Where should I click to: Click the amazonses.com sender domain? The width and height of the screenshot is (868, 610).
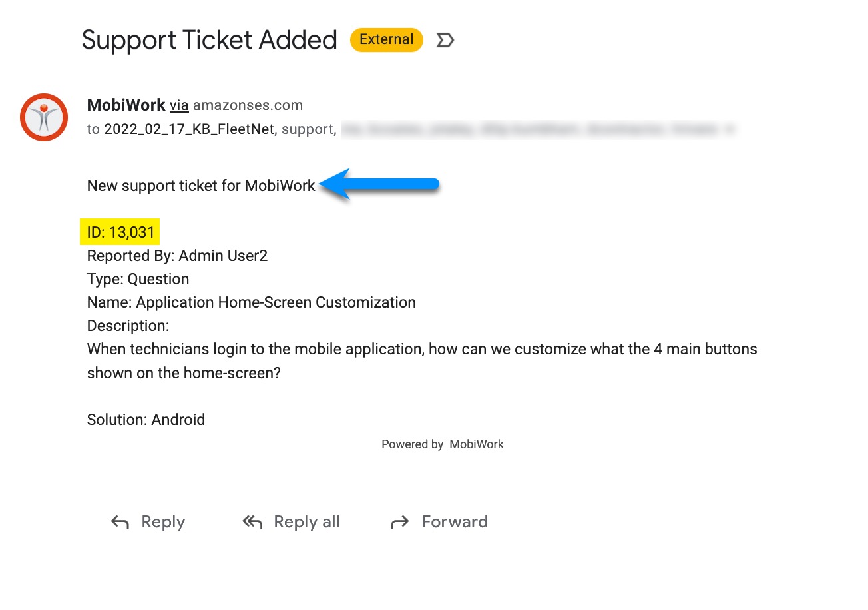[x=248, y=105]
